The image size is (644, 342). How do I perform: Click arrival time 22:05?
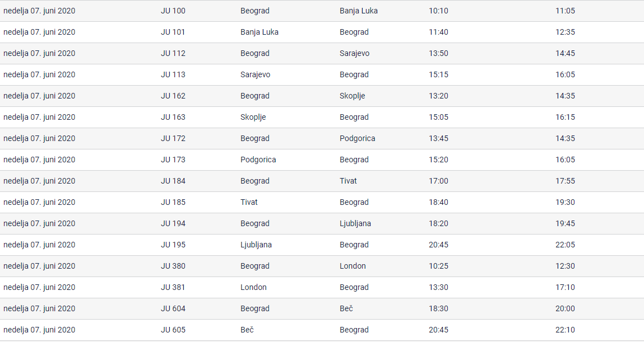click(565, 245)
